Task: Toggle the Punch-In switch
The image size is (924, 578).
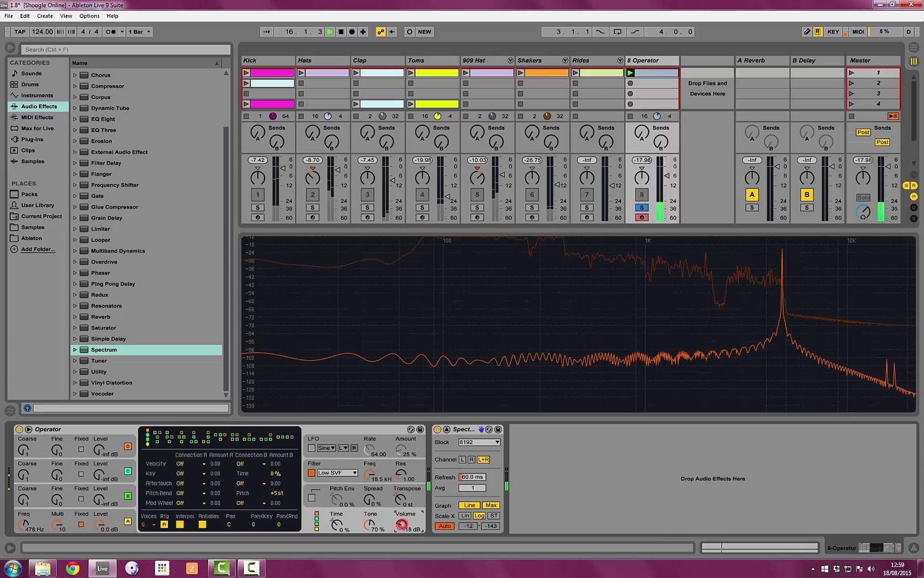Action: tap(600, 32)
